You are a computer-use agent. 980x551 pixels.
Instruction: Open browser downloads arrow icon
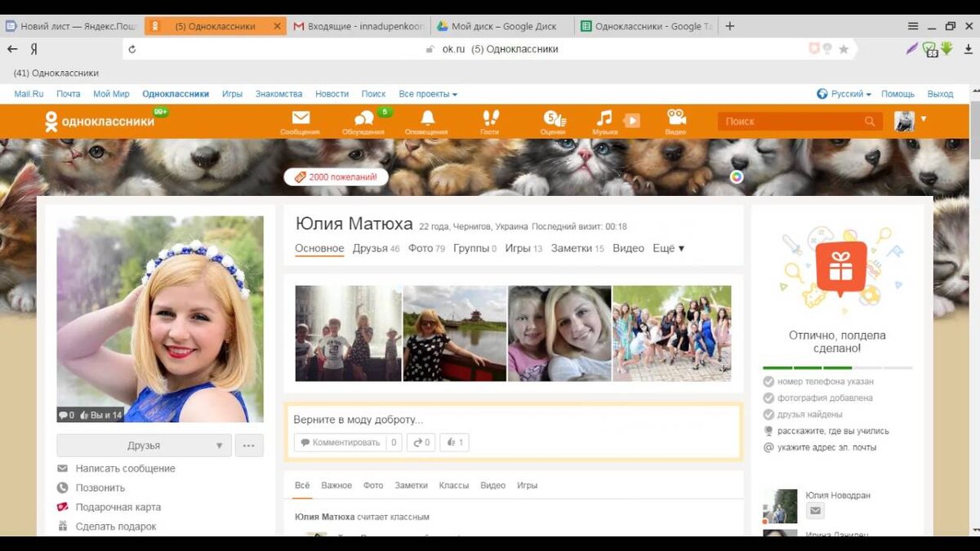point(969,49)
